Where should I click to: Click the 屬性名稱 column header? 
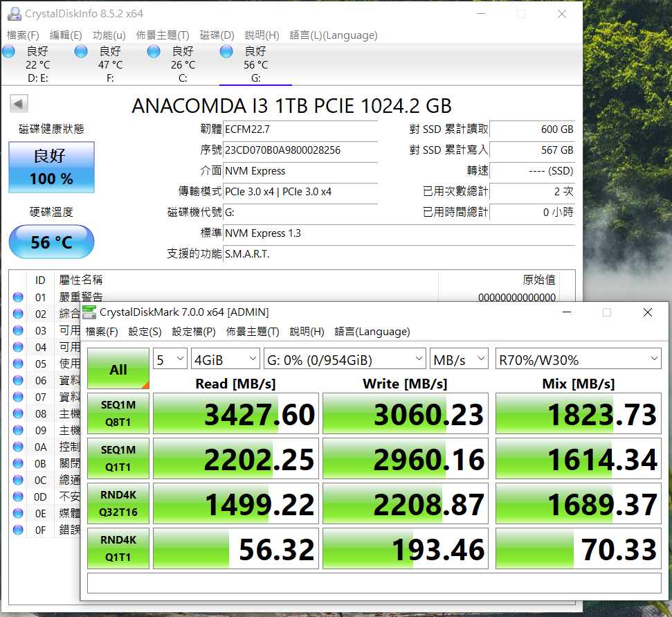tap(81, 280)
